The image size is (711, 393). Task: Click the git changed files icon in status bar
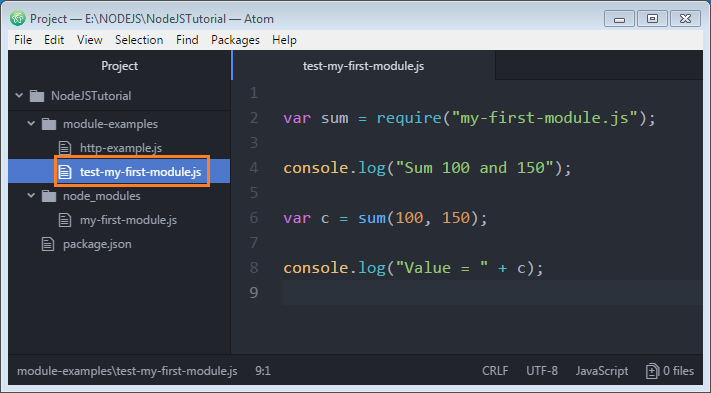652,371
